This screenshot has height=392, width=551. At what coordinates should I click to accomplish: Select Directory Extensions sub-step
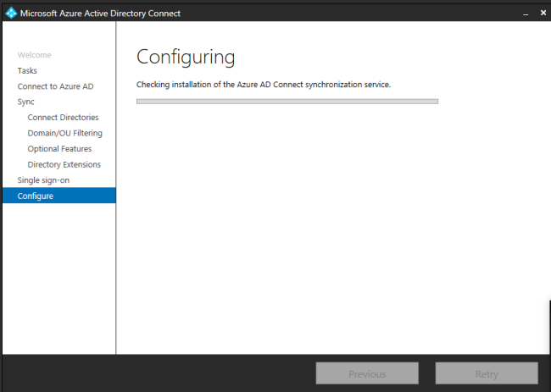coord(64,164)
